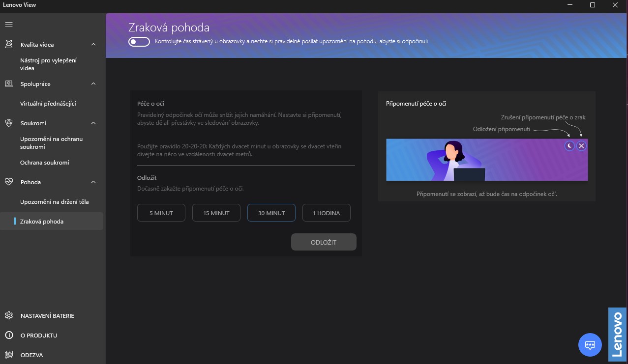Click the Spolupráce presentation icon
Viewport: 628px width, 364px height.
pos(9,84)
